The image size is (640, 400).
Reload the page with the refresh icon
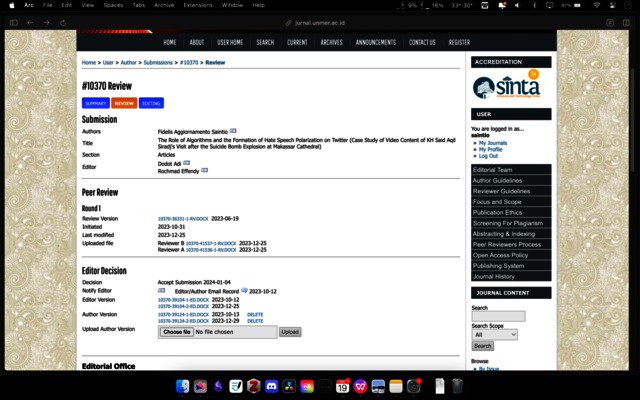point(60,22)
